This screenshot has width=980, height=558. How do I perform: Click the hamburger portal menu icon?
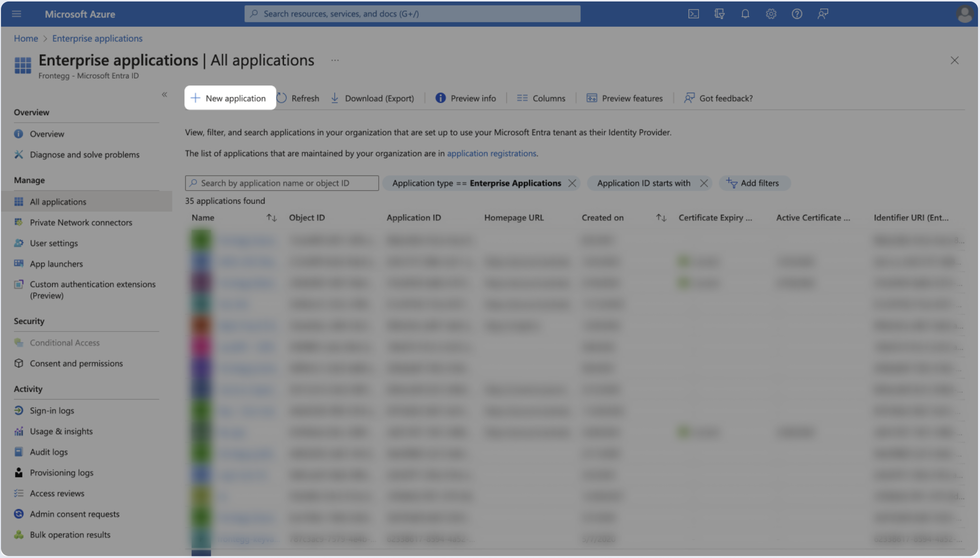16,14
